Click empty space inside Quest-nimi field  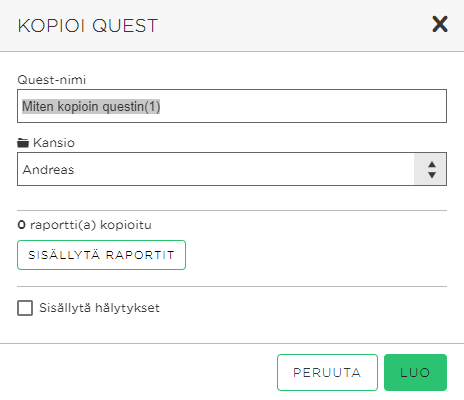300,106
